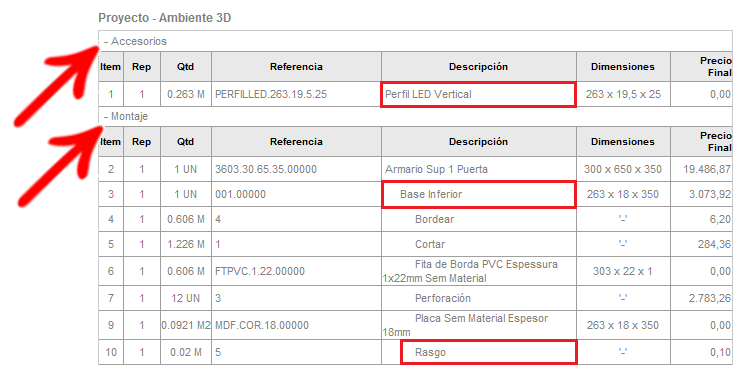
Task: Select the Armario Sup 1 Puerta row
Action: [415, 169]
